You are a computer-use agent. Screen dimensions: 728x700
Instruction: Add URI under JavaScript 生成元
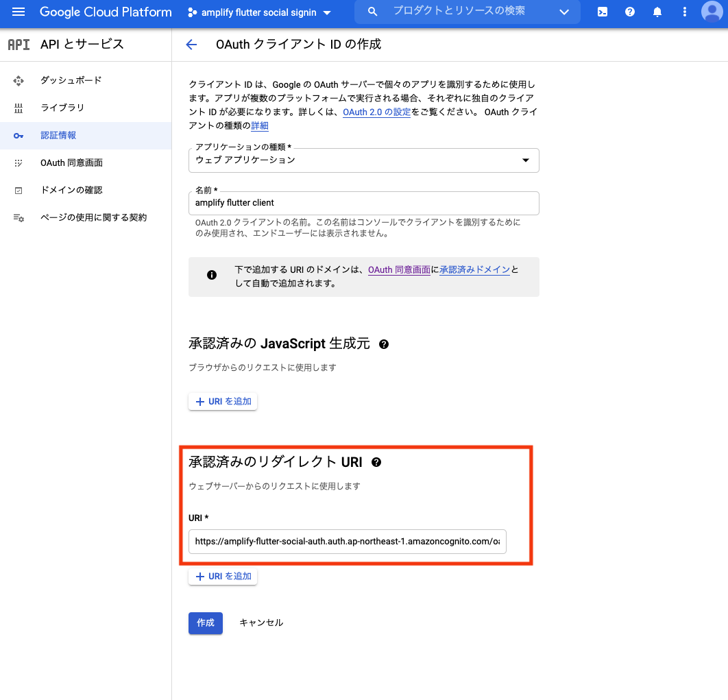point(223,401)
